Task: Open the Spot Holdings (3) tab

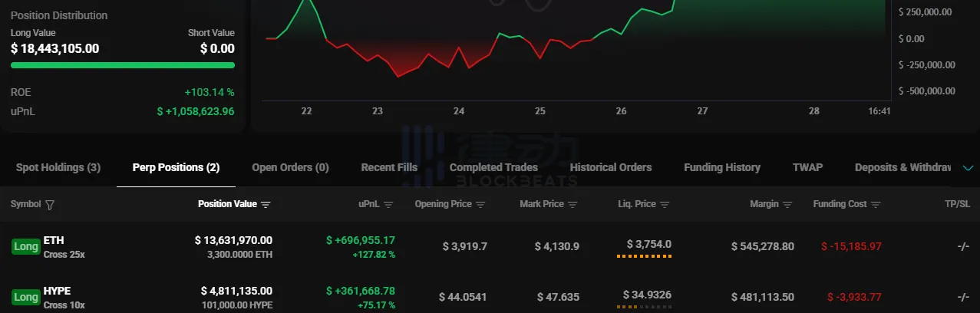Action: pyautogui.click(x=58, y=167)
